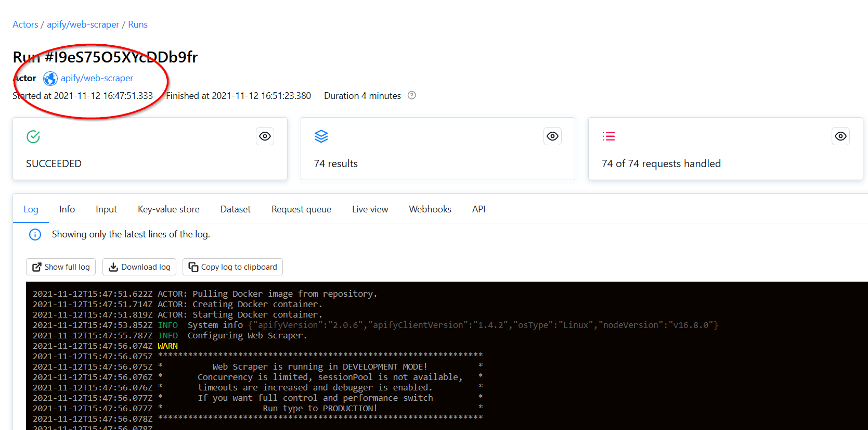Click Finished at 2021-11-12 16:51:23.380 text
The image size is (868, 430).
[x=238, y=96]
